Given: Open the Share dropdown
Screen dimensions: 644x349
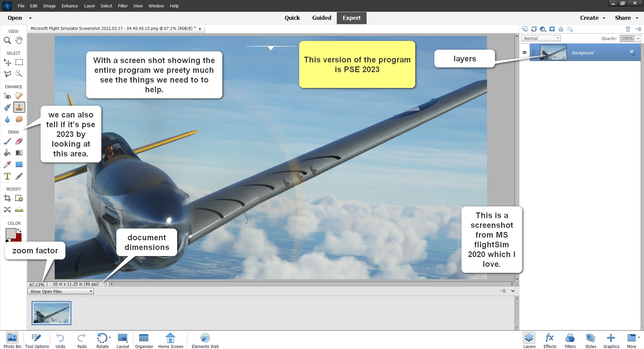Looking at the screenshot, I should click(626, 18).
